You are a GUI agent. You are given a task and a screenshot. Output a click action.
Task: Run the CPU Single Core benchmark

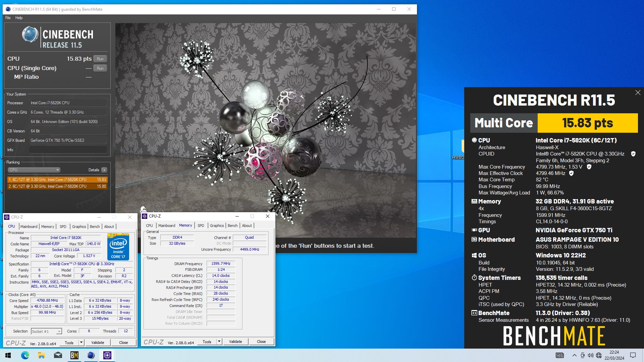100,68
